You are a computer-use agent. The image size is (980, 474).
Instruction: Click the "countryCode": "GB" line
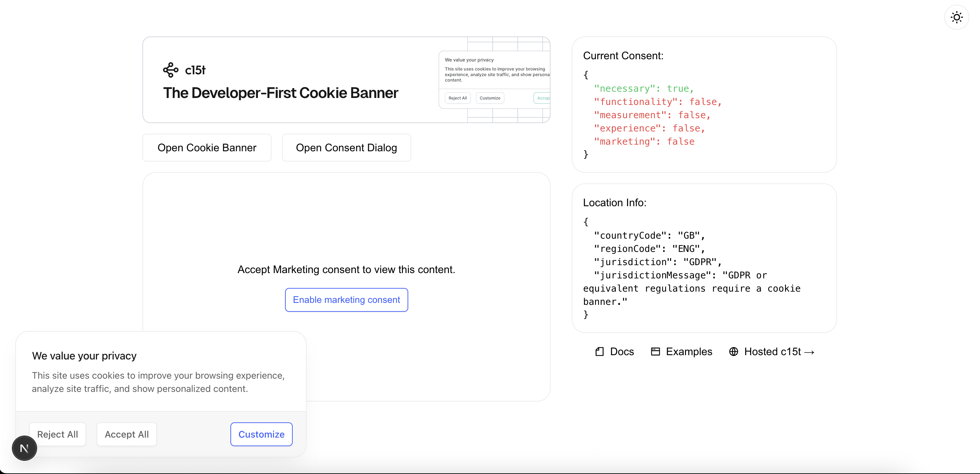coord(649,235)
